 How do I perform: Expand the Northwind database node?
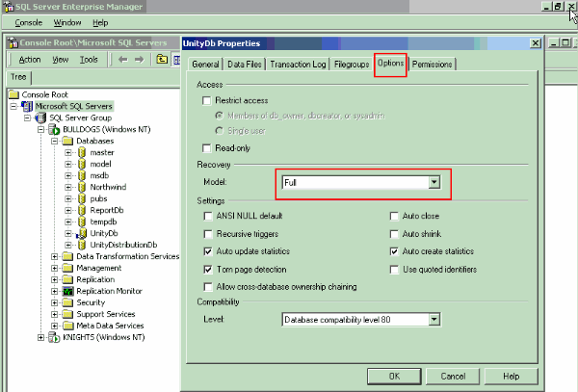pos(68,187)
